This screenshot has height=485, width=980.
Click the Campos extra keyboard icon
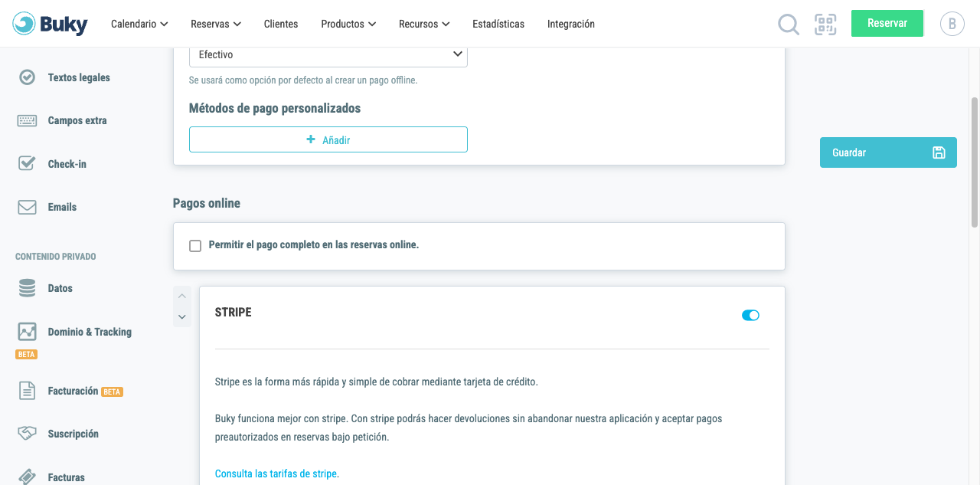[x=27, y=120]
